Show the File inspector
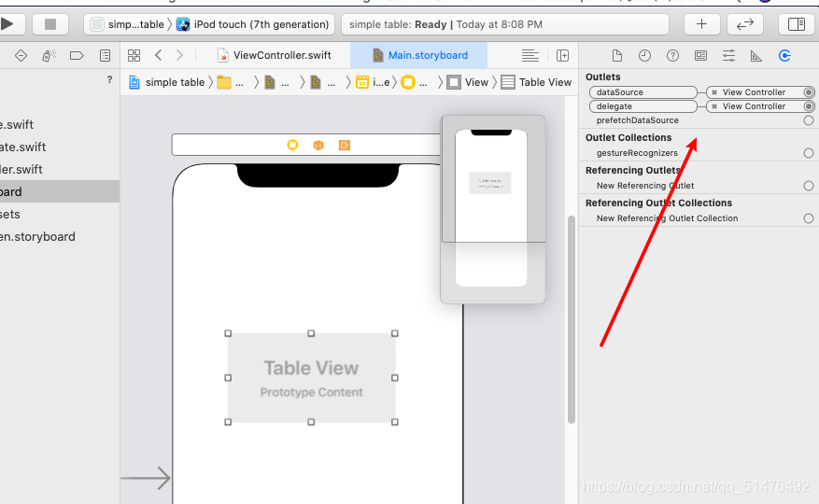Image resolution: width=819 pixels, height=504 pixels. point(617,55)
